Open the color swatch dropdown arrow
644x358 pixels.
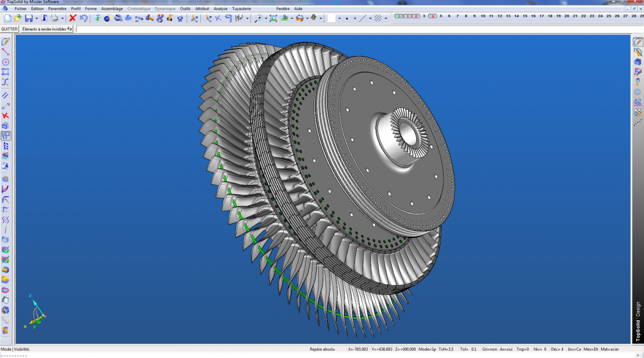(x=339, y=18)
